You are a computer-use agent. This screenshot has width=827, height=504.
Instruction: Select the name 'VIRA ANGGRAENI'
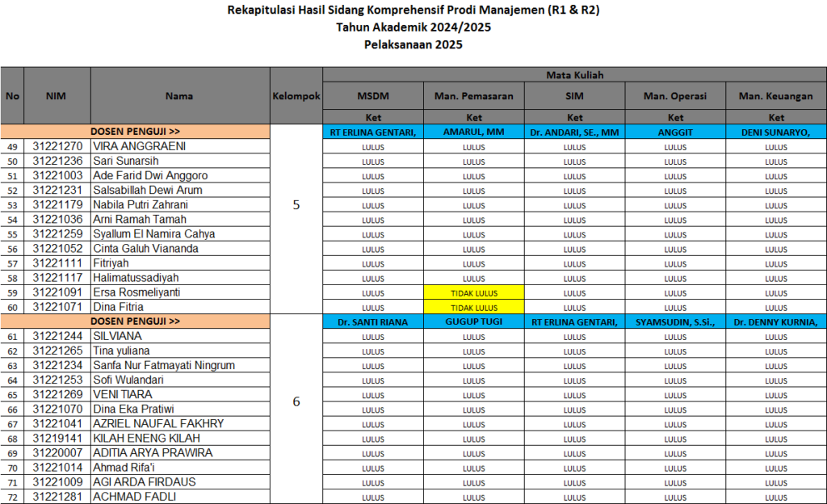click(139, 146)
